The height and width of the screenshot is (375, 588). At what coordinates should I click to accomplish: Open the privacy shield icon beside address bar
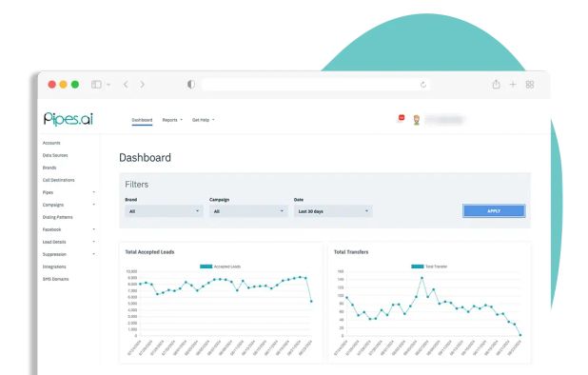(x=191, y=85)
